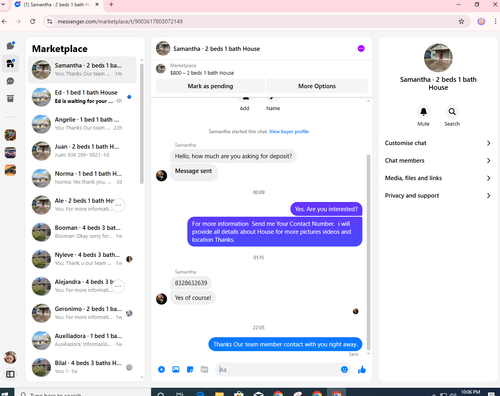The image size is (500, 396).
Task: Open a new browser tab with plus
Action: coord(111,4)
